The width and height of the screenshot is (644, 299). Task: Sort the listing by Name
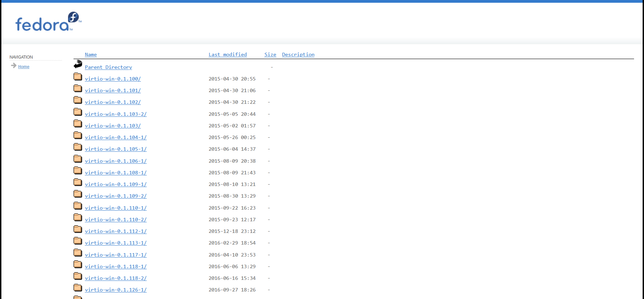pos(91,54)
